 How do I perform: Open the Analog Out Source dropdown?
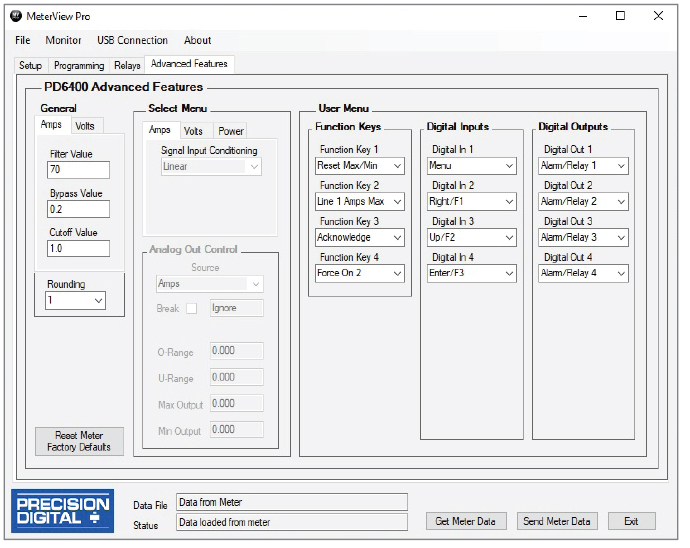tap(210, 284)
